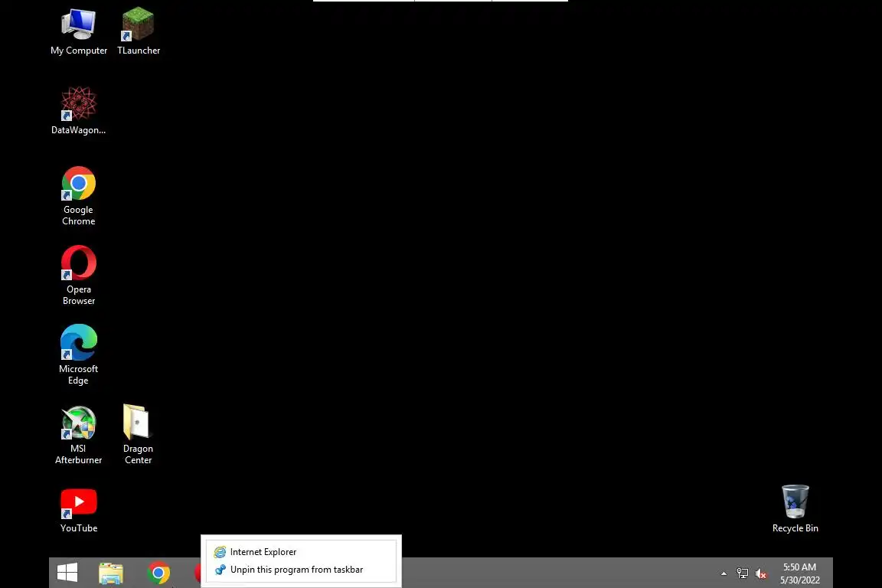Select the Dragon Center folder icon

[x=139, y=434]
